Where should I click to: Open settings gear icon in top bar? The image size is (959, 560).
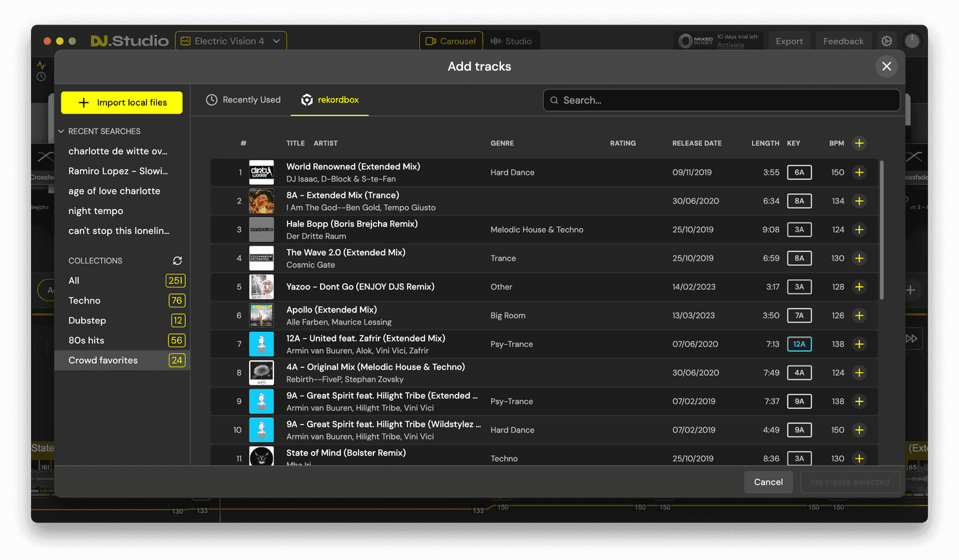coord(887,41)
